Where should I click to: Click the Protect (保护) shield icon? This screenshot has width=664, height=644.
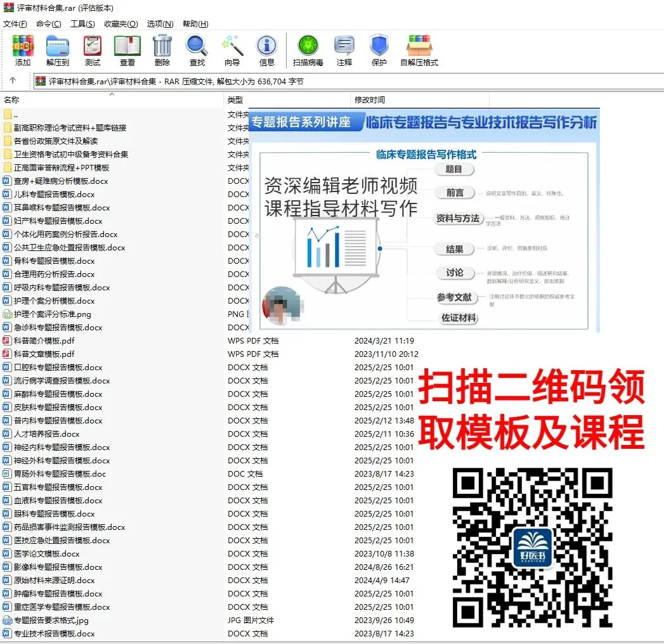pos(379,50)
